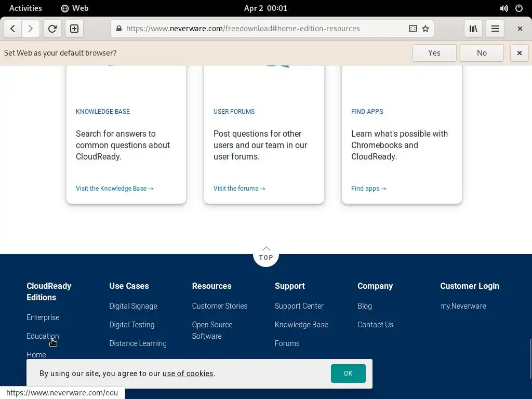
Task: Open the Open Source Software link
Action: click(212, 330)
